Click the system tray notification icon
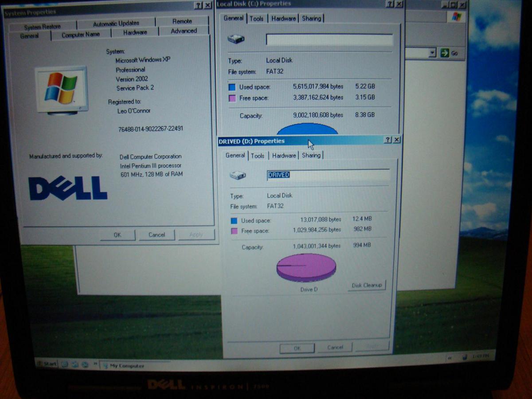The image size is (532, 399). (x=464, y=356)
